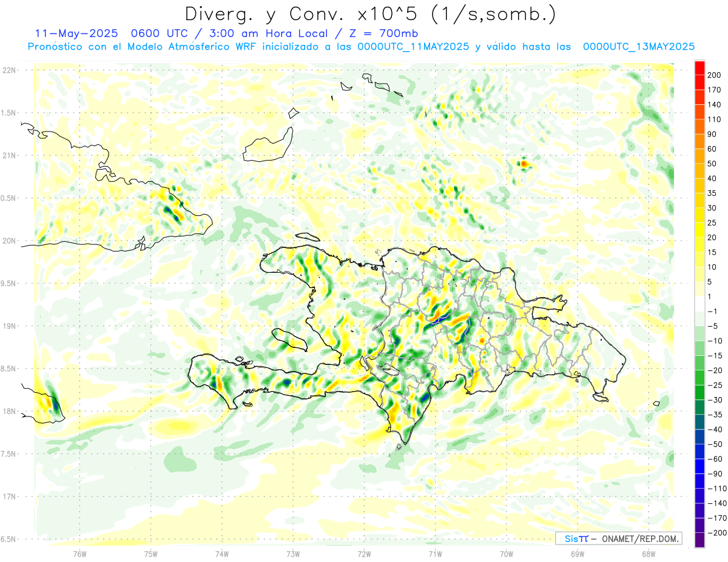Viewport: 728px width, 562px height.
Task: Select the positive 90 legend value
Action: pos(713,134)
